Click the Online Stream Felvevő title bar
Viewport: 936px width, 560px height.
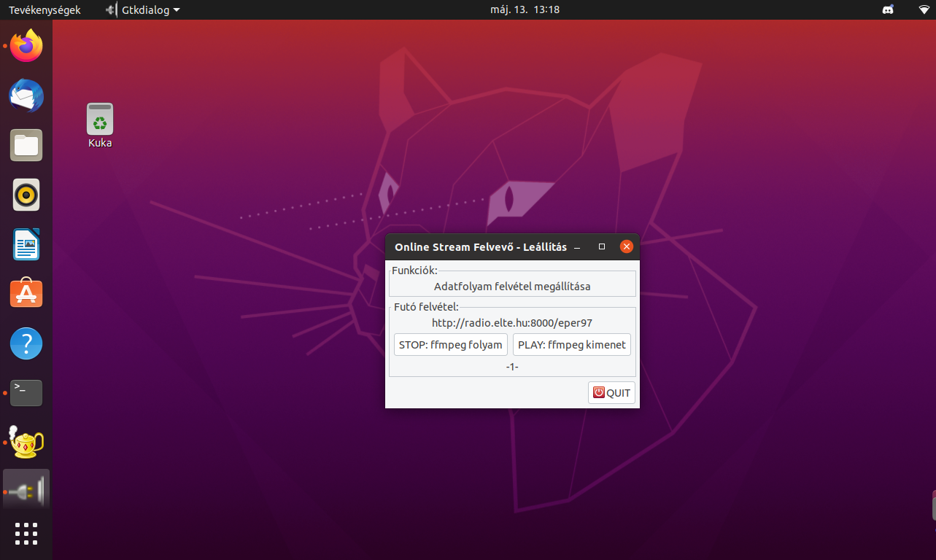481,247
